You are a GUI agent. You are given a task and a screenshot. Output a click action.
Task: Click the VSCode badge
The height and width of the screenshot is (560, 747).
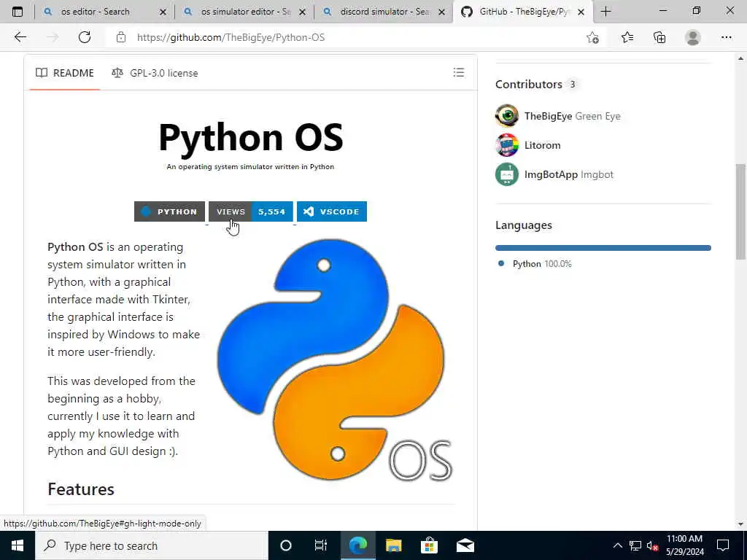click(x=332, y=211)
